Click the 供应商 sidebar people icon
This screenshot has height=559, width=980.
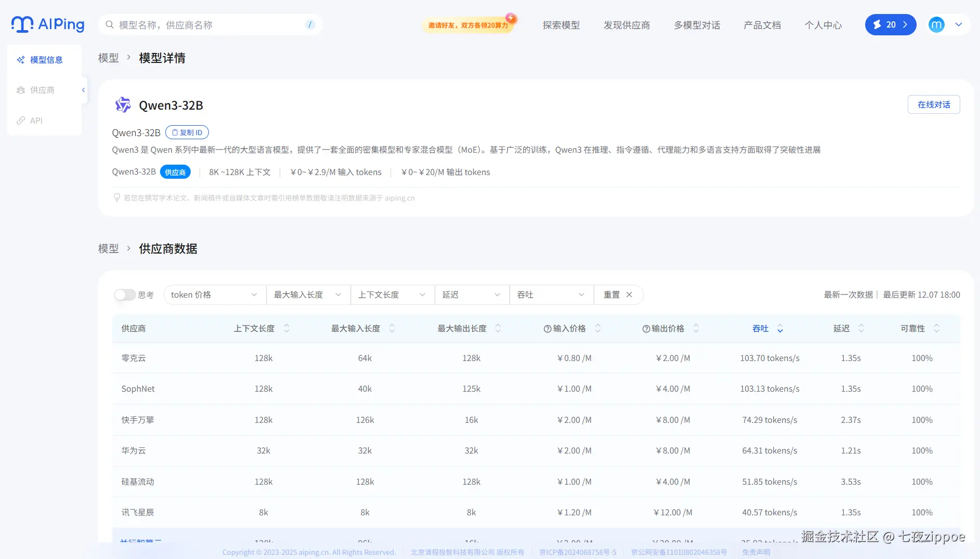point(21,90)
